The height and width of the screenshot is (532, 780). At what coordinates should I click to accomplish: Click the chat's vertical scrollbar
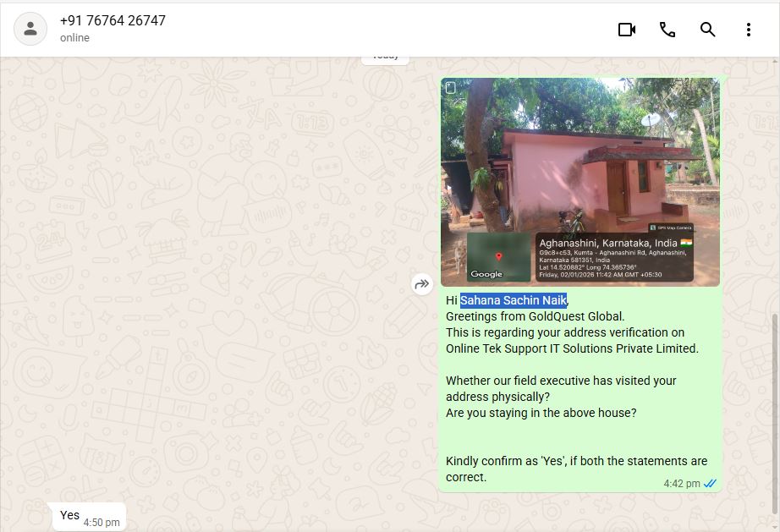[774, 381]
